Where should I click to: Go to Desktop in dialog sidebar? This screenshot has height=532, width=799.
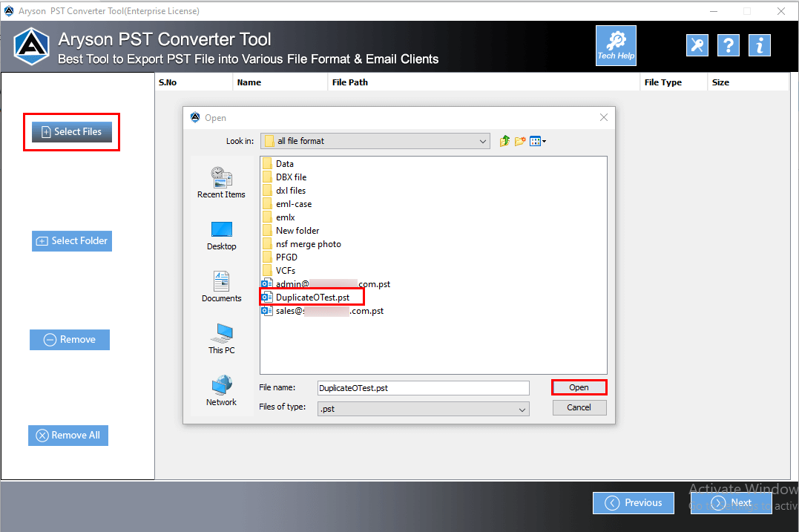click(221, 236)
